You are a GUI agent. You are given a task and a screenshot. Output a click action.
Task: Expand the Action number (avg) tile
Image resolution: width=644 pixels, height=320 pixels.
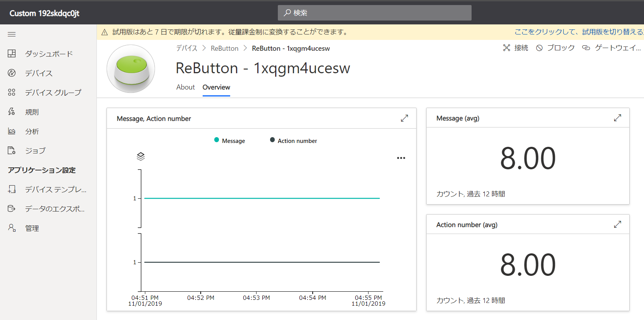pyautogui.click(x=618, y=224)
